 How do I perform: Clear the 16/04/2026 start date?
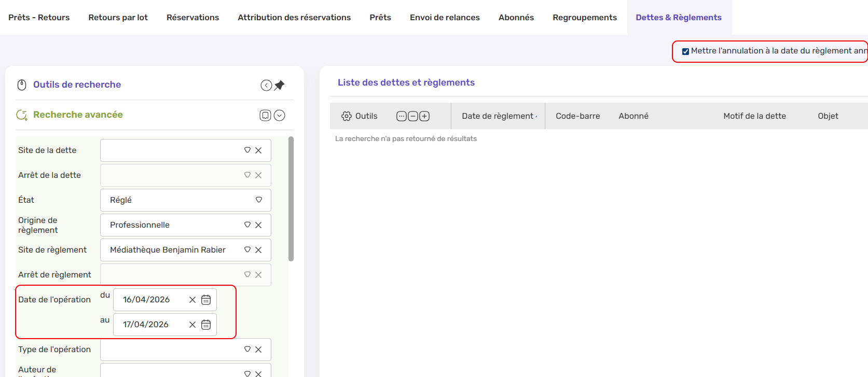(192, 300)
